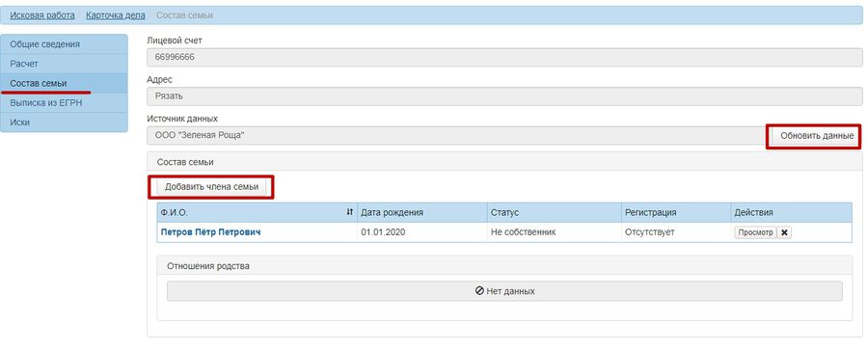Click the Статус column header
Image resolution: width=868 pixels, height=351 pixels.
point(554,212)
